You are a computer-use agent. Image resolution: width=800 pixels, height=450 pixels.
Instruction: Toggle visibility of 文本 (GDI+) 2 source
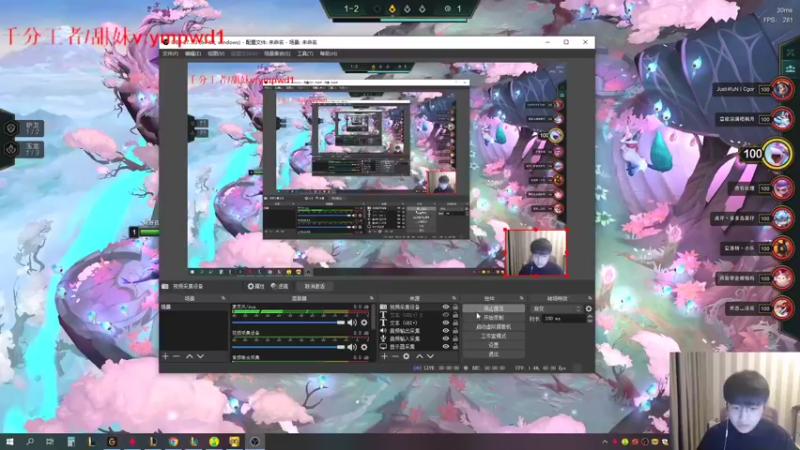click(x=445, y=315)
